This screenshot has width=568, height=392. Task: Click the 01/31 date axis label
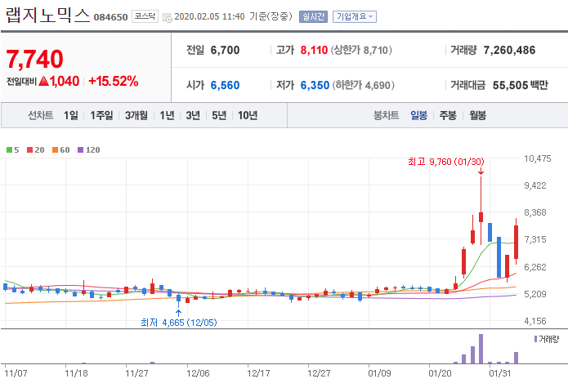tap(500, 373)
